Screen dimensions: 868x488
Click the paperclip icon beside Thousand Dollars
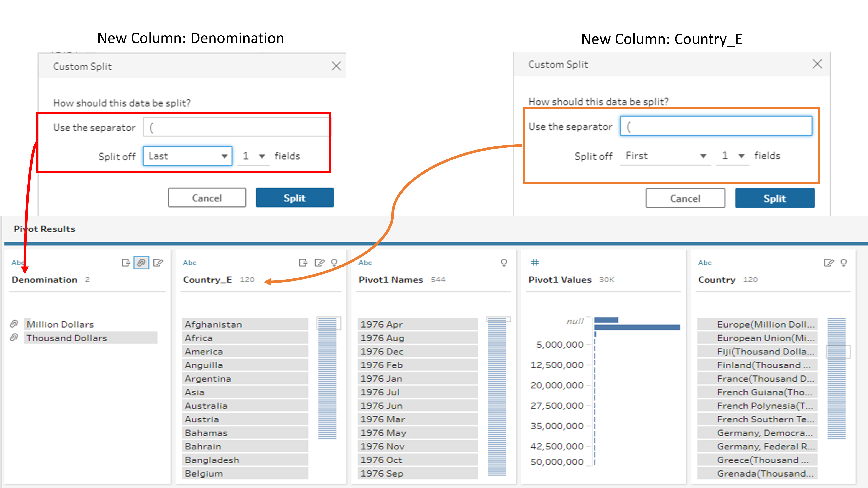click(x=14, y=337)
